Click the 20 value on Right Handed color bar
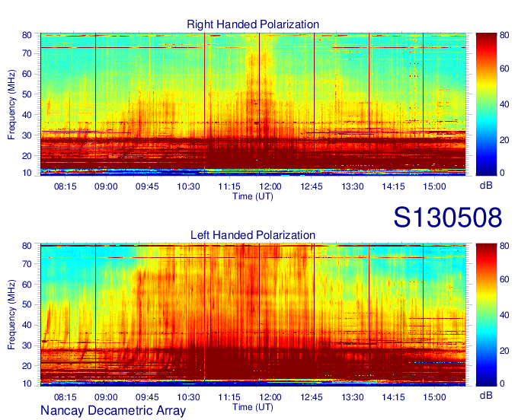518x420 pixels. click(x=504, y=140)
